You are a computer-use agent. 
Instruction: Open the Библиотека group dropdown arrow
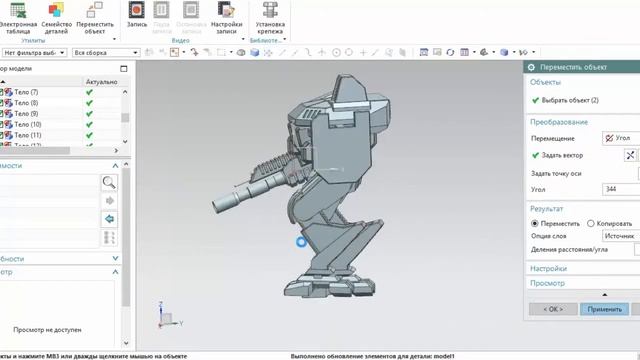click(284, 40)
